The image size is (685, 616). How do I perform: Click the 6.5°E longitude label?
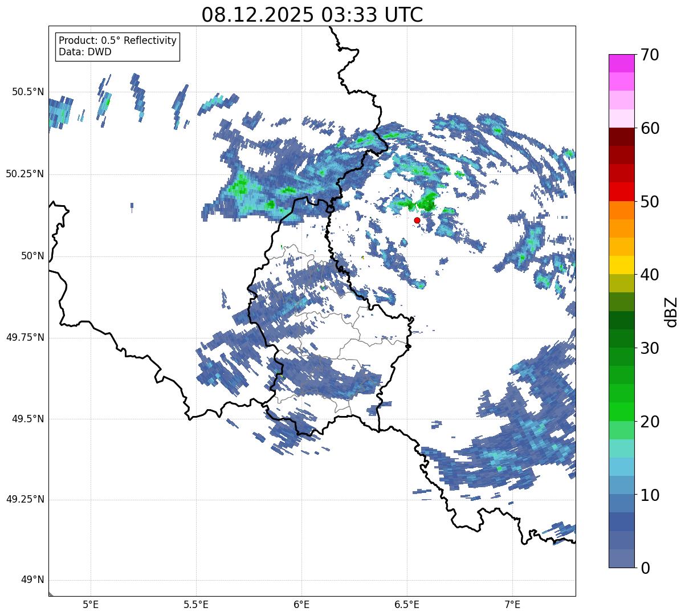pyautogui.click(x=407, y=604)
